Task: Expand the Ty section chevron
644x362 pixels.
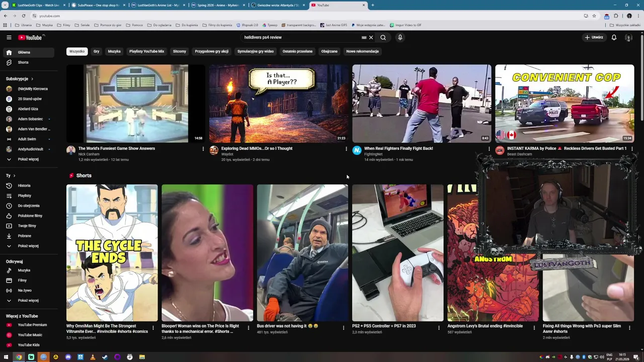Action: (x=14, y=175)
